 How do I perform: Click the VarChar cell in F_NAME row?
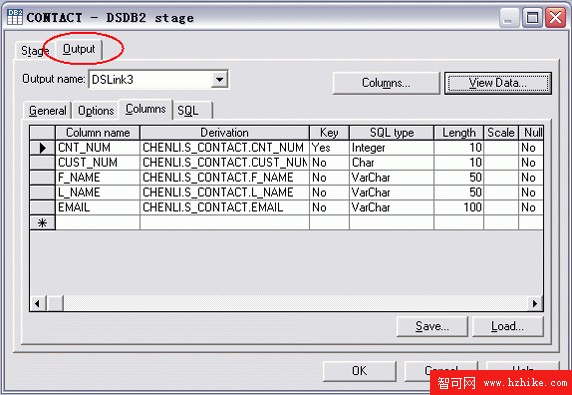point(391,178)
